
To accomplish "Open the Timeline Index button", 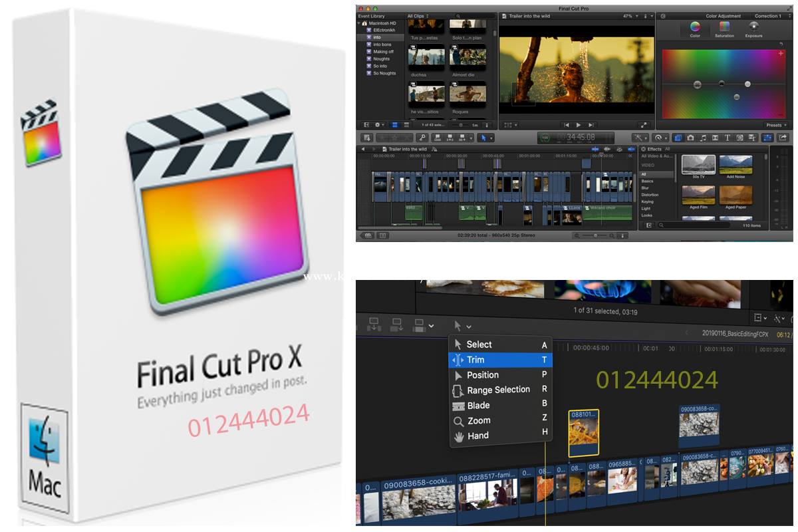I will coord(383,235).
